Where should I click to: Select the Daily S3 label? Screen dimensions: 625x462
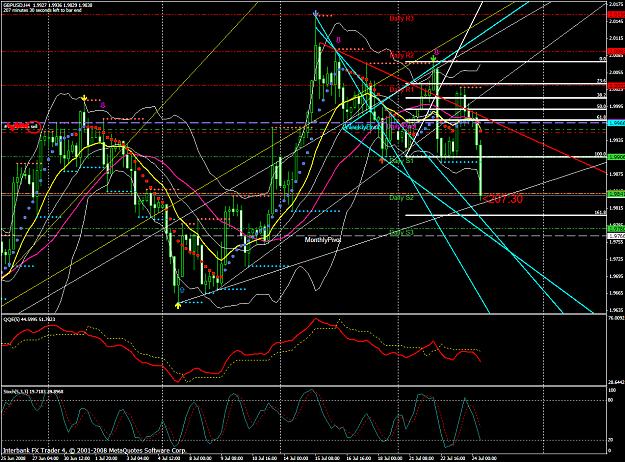pyautogui.click(x=402, y=233)
